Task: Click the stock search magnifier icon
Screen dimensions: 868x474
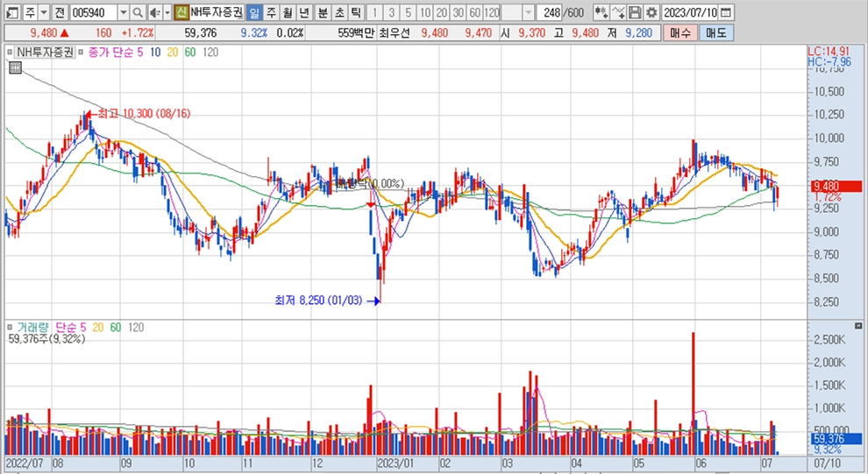Action: click(x=138, y=13)
